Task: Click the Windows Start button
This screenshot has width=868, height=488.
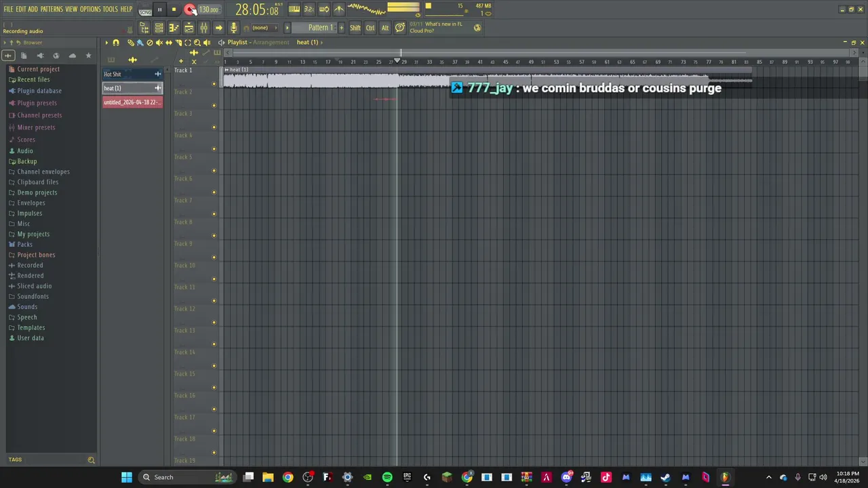Action: pyautogui.click(x=127, y=477)
